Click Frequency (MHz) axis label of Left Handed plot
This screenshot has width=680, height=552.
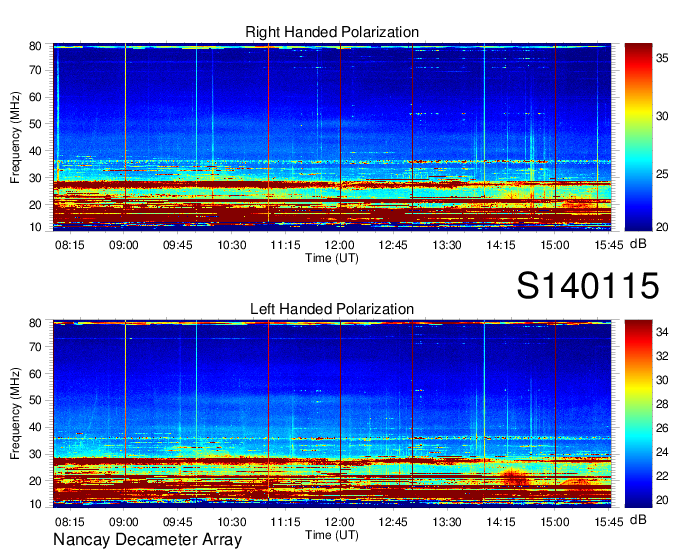pyautogui.click(x=15, y=414)
